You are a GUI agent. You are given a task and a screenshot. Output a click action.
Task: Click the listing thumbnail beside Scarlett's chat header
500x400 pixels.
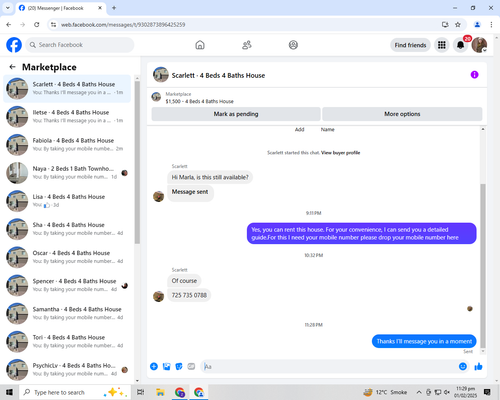161,75
